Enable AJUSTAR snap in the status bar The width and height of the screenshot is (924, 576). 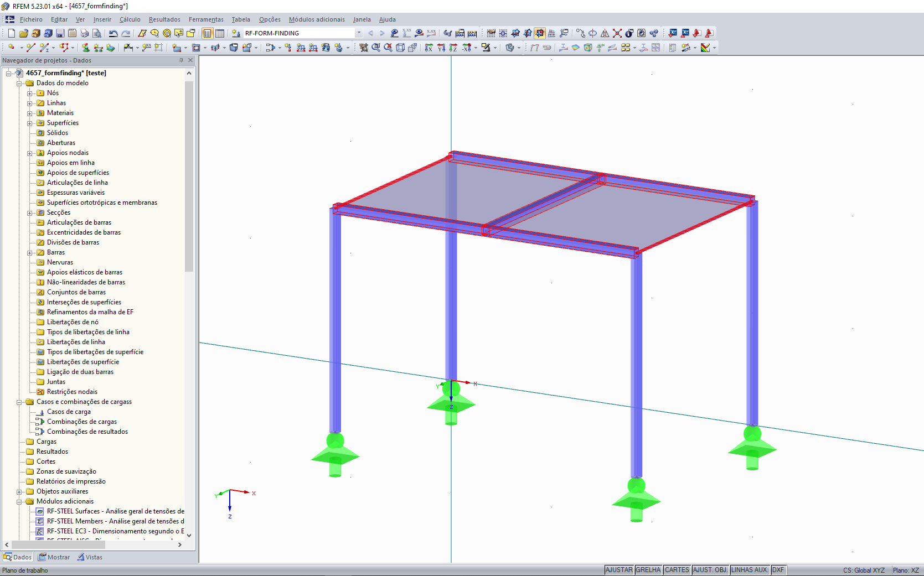pos(618,570)
